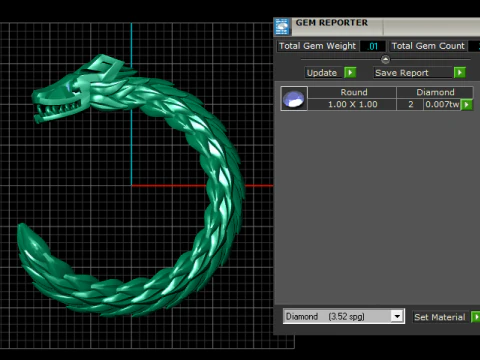The image size is (480, 360).
Task: Open the Diamond (3.52 spg) material dropdown
Action: (x=397, y=316)
